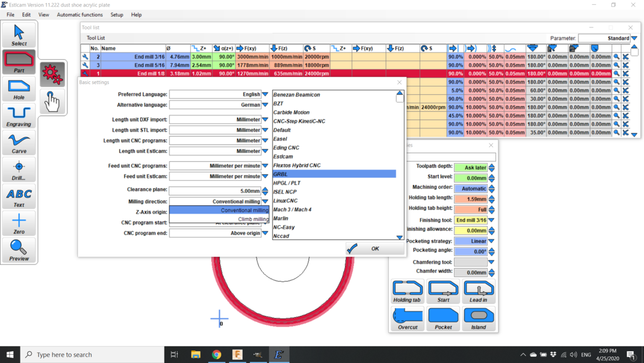Select the Carve tool

point(19,143)
